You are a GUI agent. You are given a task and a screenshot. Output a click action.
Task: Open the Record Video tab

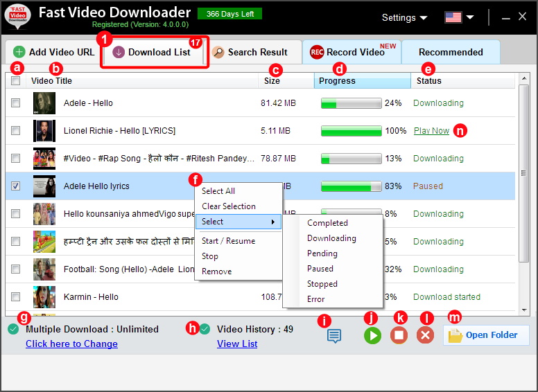(x=352, y=52)
